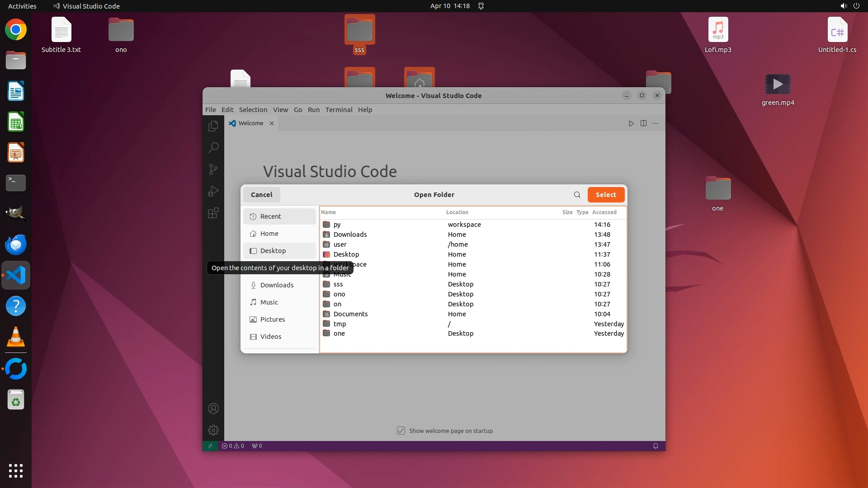
Task: Click the split editor icon in the tab bar
Action: tap(643, 123)
